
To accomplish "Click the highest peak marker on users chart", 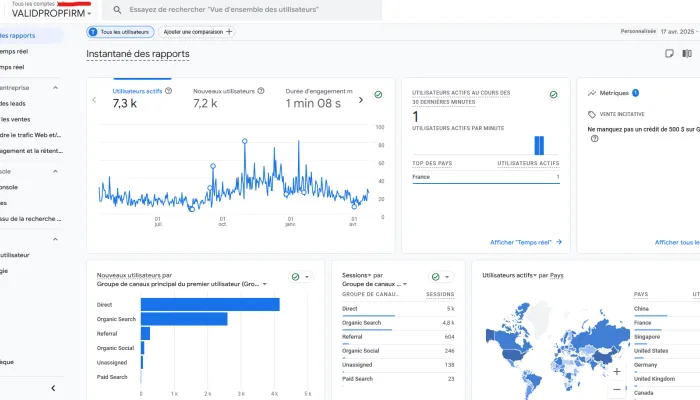I will 245,141.
